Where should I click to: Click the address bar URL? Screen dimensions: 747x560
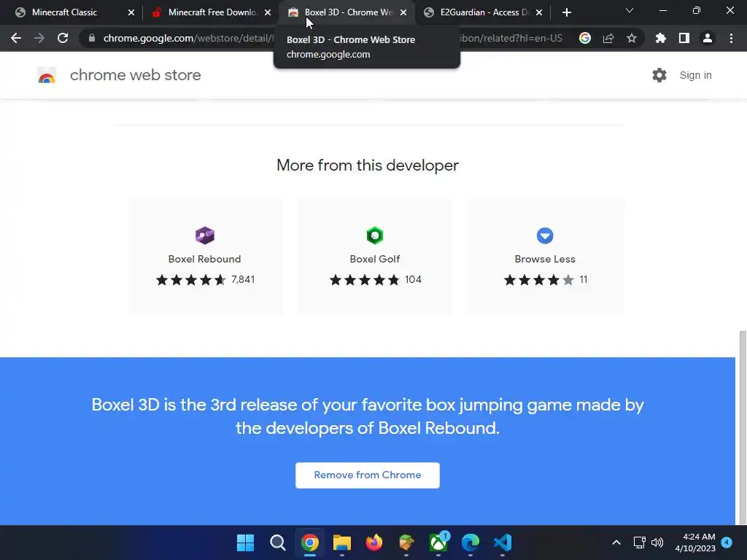pyautogui.click(x=333, y=38)
